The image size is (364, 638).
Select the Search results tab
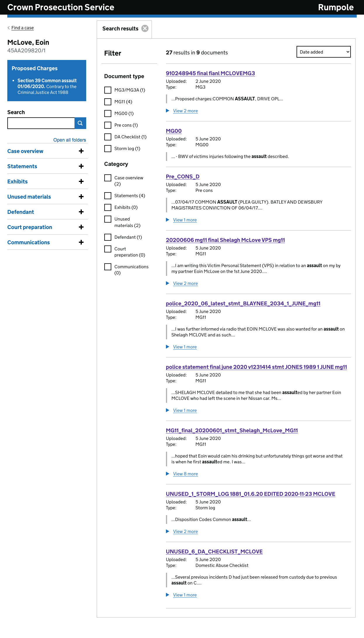click(x=120, y=29)
